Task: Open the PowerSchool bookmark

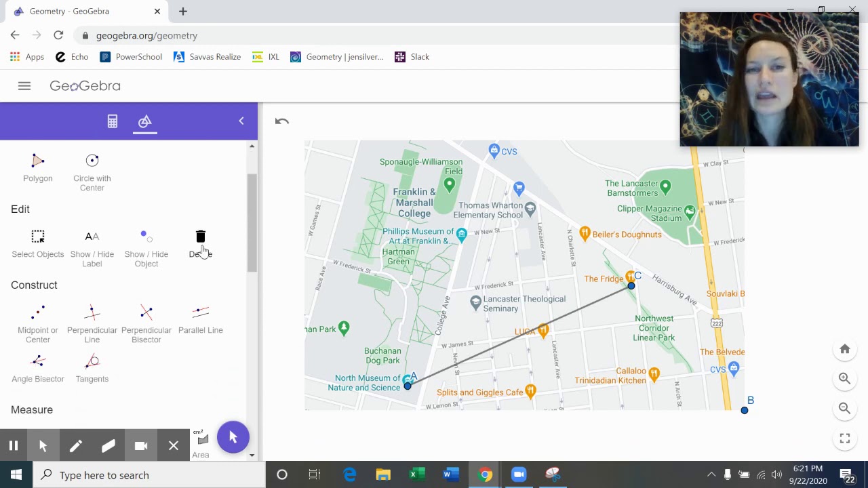Action: click(x=132, y=57)
